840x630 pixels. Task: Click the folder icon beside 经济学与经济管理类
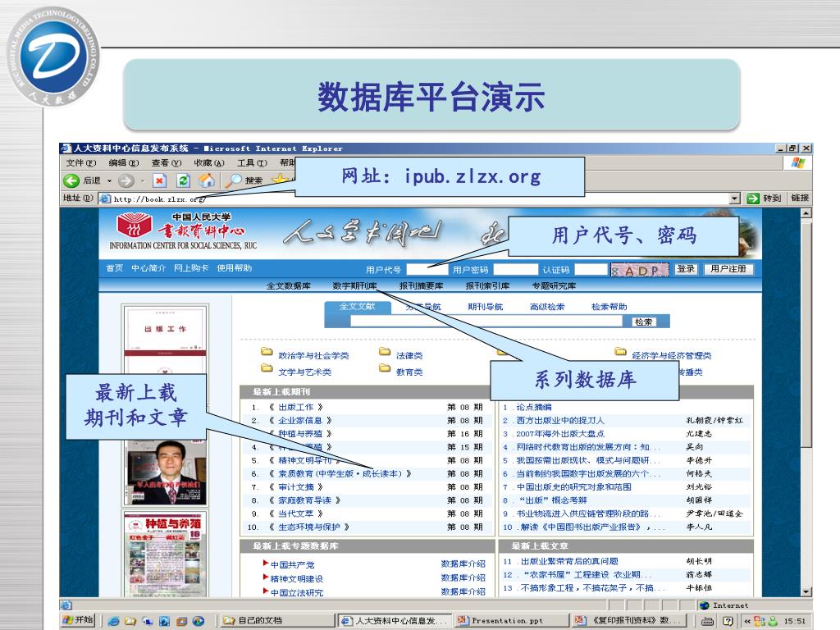pyautogui.click(x=620, y=352)
